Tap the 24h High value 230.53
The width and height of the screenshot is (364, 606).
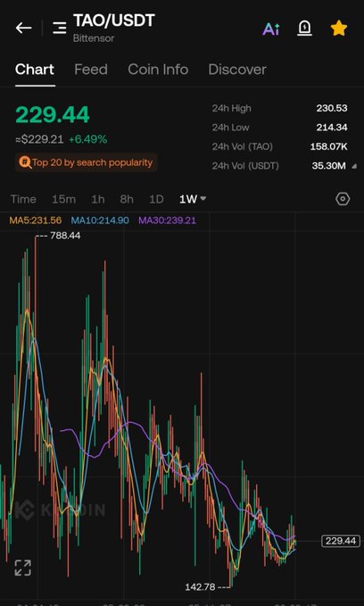click(x=332, y=108)
